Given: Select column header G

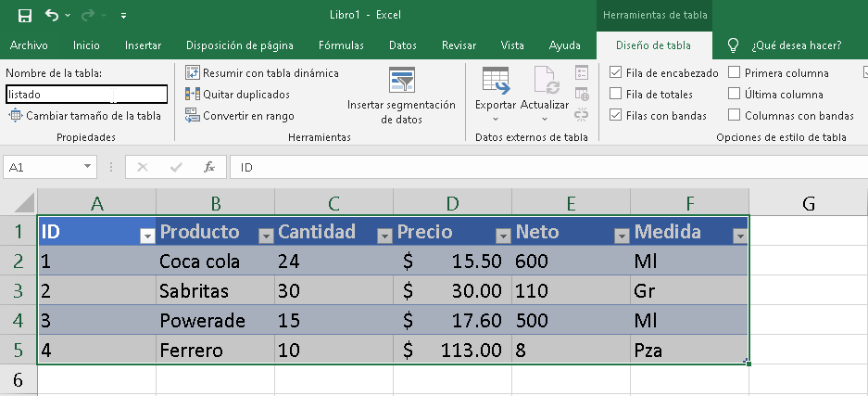Looking at the screenshot, I should 808,203.
